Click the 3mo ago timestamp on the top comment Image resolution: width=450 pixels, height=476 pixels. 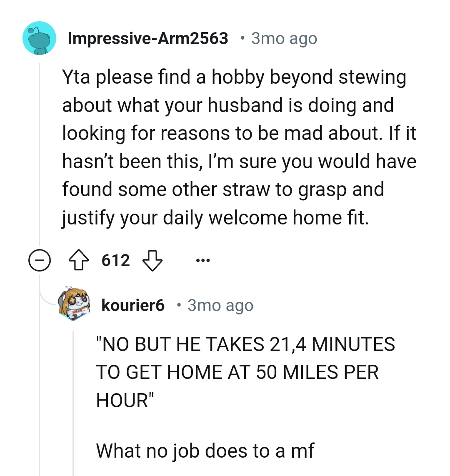284,38
